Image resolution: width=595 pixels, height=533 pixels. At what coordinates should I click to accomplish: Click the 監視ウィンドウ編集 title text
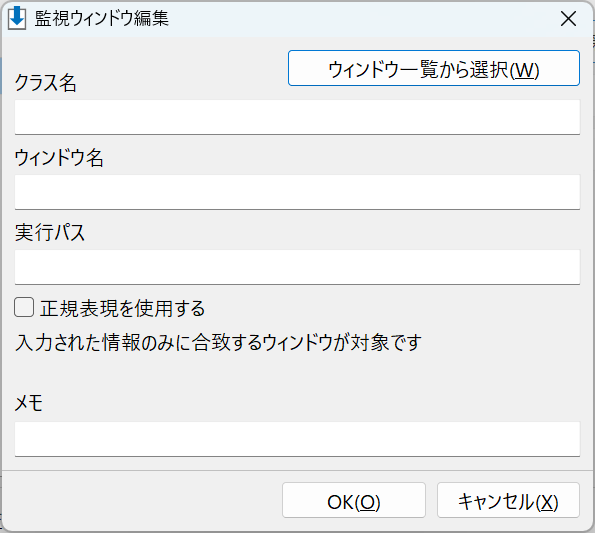pyautogui.click(x=102, y=19)
